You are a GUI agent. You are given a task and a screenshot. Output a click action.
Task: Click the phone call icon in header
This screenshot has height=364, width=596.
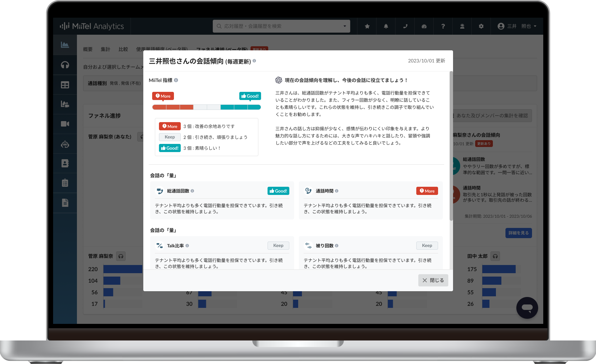click(405, 26)
